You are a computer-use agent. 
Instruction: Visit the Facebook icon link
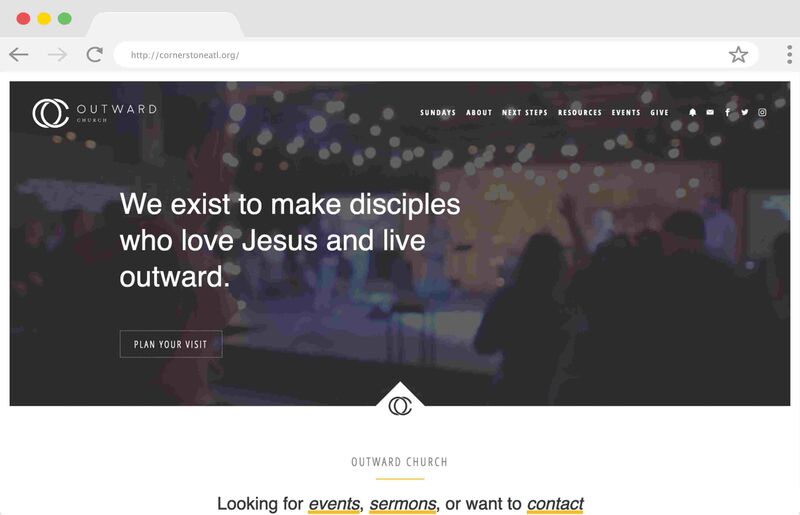tap(727, 112)
